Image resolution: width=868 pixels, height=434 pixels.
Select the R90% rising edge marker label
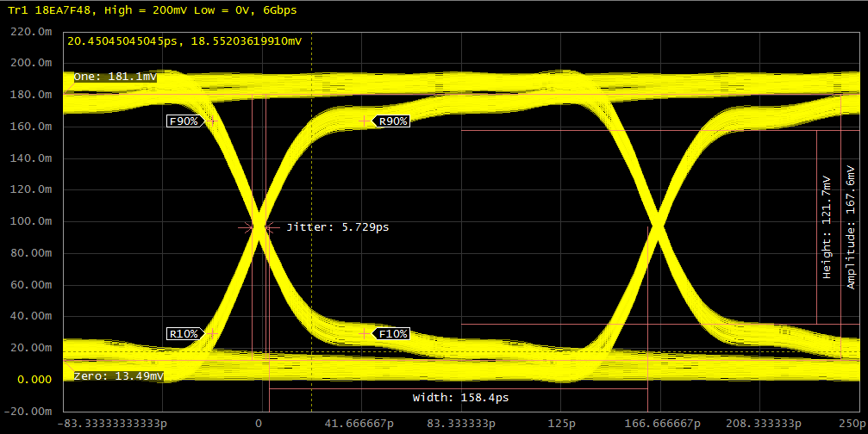pyautogui.click(x=392, y=121)
